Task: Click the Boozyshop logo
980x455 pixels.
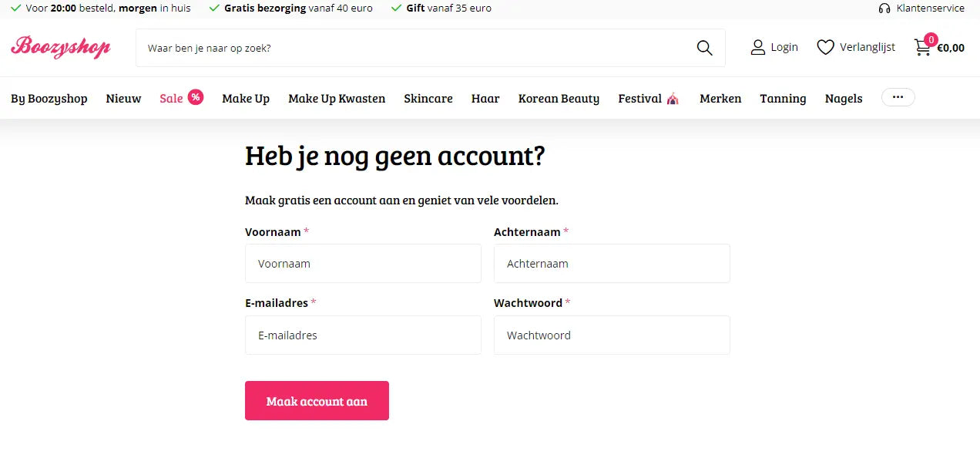Action: 60,47
